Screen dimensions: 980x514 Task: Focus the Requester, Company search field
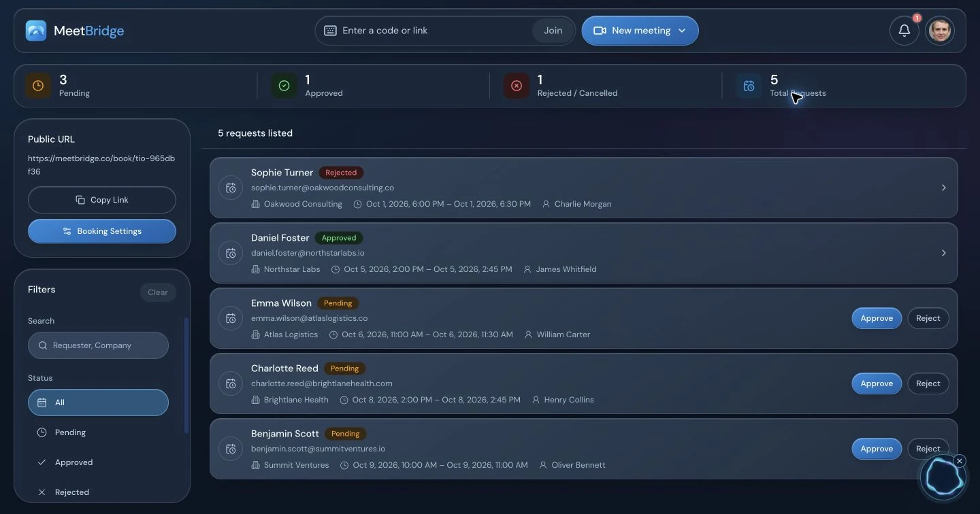click(98, 345)
